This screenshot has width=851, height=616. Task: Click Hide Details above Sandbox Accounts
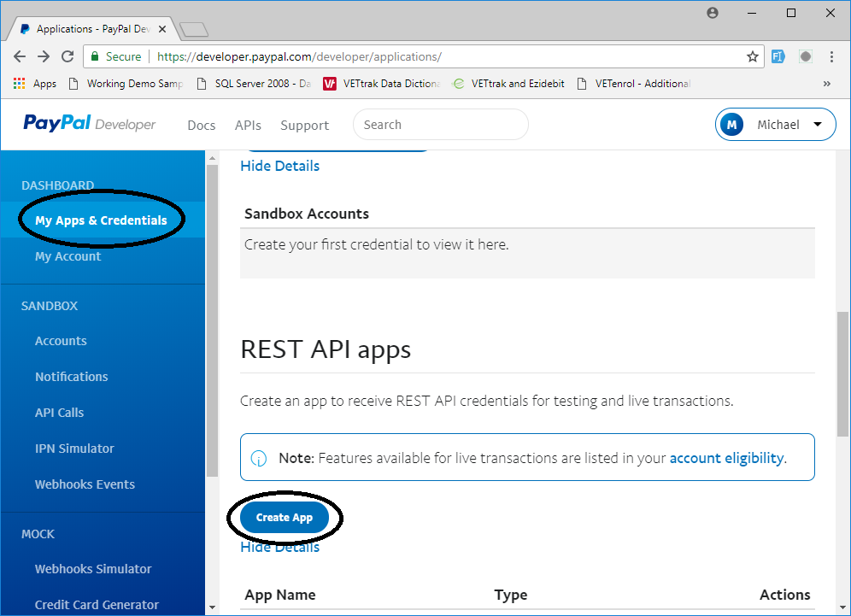[x=279, y=166]
